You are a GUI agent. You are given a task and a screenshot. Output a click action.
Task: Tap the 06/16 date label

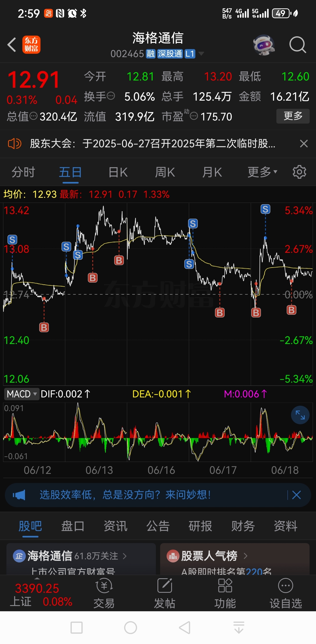point(161,470)
